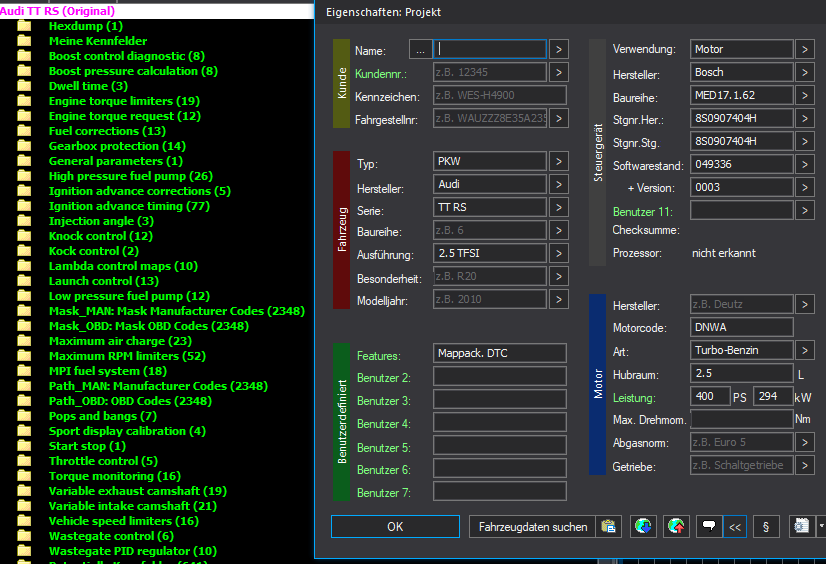Open the comment speech bubble icon
826x564 pixels.
tap(709, 527)
